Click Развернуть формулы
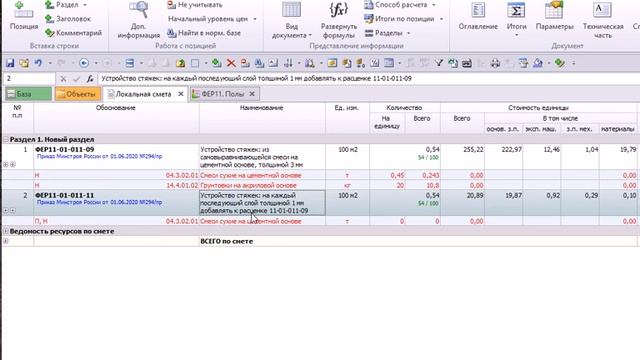The image size is (640, 360). tap(339, 20)
